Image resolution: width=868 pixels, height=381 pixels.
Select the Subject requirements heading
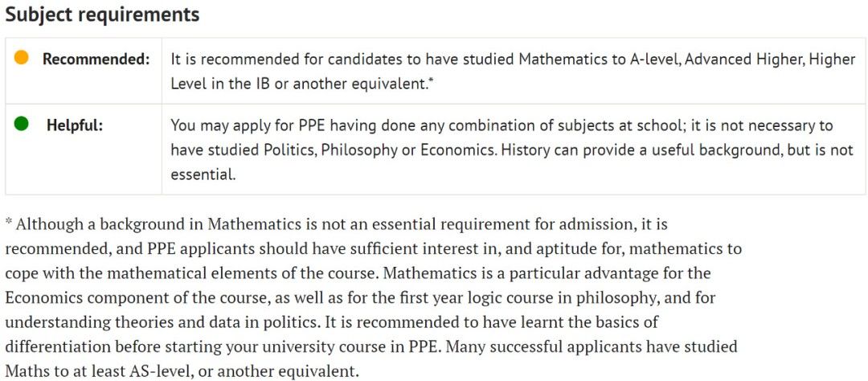(x=102, y=14)
